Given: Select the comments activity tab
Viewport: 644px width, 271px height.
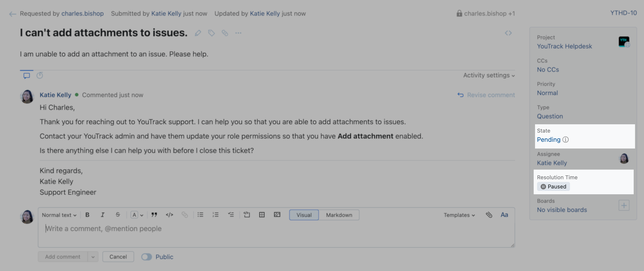Looking at the screenshot, I should [x=26, y=75].
